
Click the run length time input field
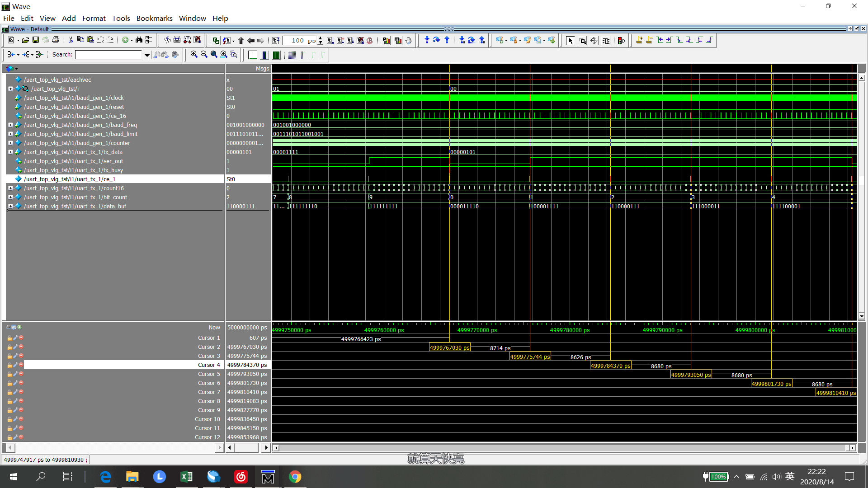point(298,41)
